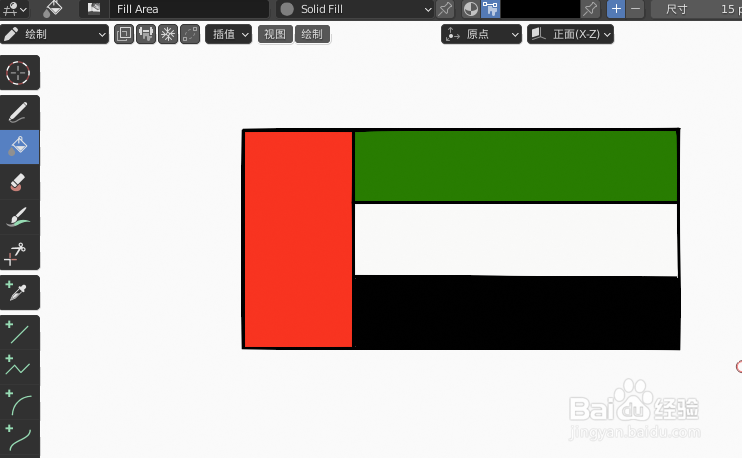Click the white stripe of the flag
The height and width of the screenshot is (458, 742).
click(516, 239)
